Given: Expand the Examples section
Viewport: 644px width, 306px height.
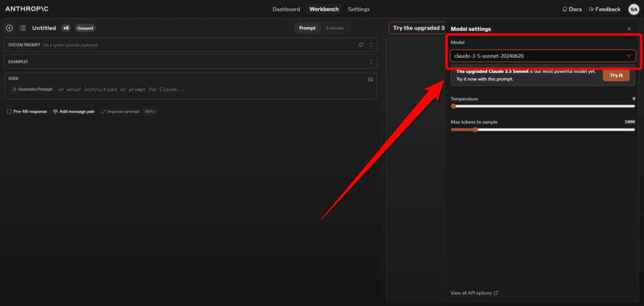Looking at the screenshot, I should 371,62.
